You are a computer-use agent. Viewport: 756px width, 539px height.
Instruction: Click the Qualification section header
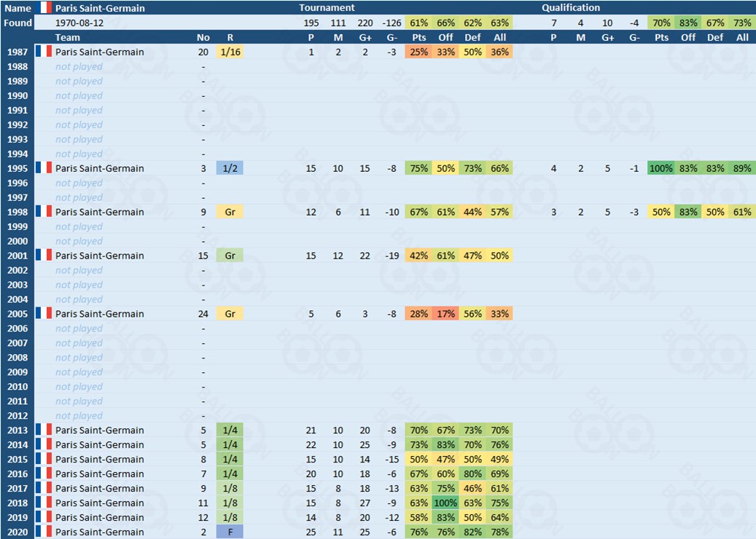571,8
